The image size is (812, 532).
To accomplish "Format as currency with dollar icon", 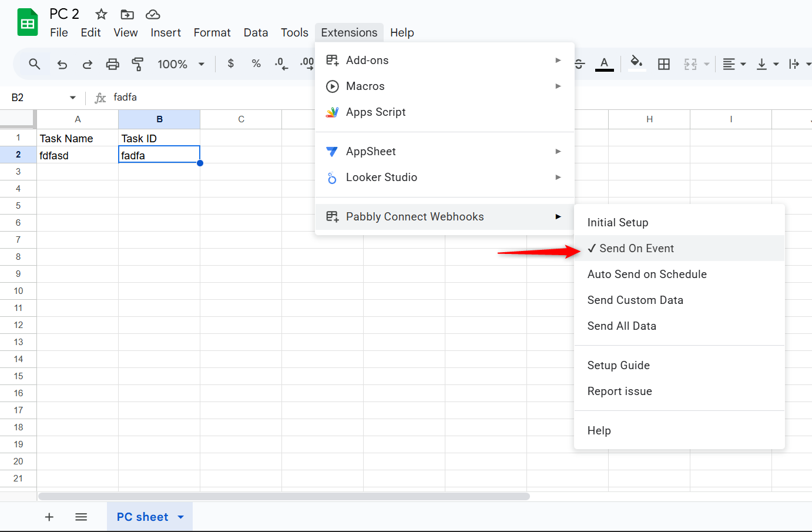I will (230, 63).
